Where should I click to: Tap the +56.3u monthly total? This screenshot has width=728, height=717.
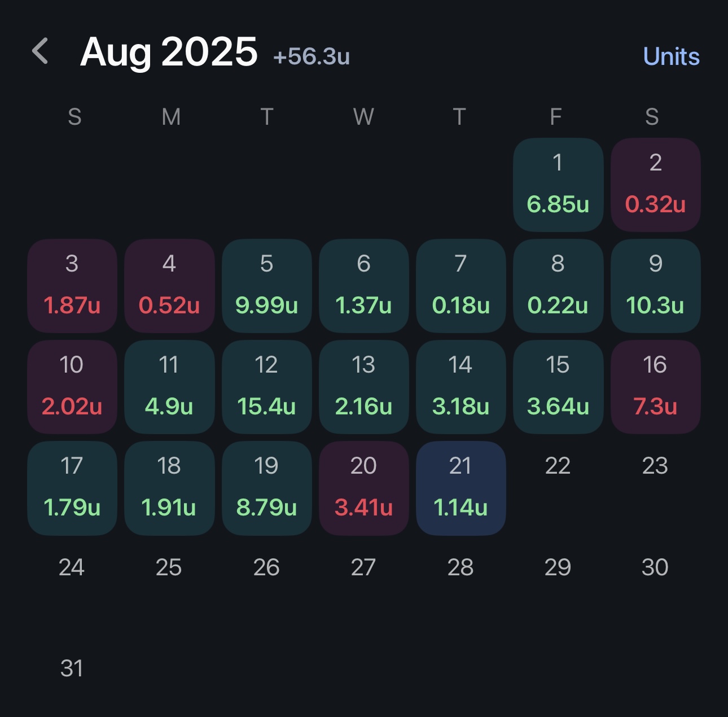point(312,56)
